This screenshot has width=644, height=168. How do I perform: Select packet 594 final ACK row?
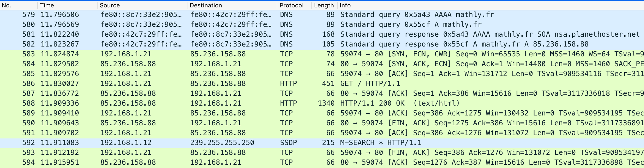click(322, 163)
